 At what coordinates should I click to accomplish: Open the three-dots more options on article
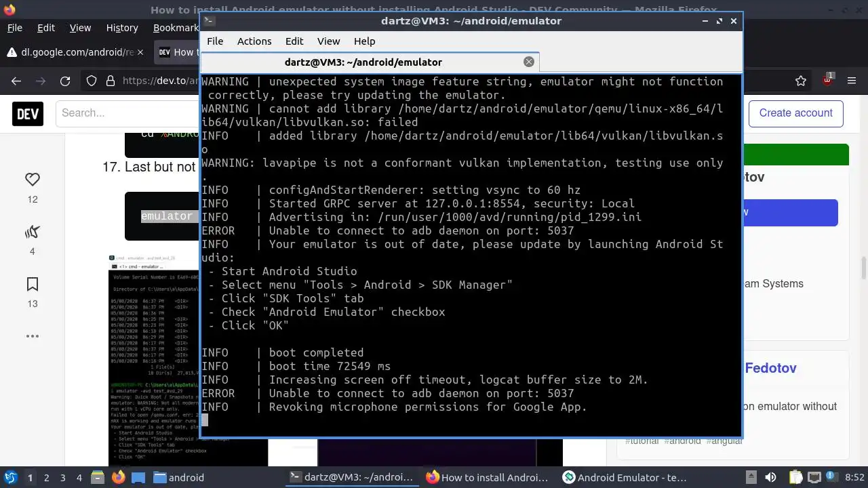point(33,336)
